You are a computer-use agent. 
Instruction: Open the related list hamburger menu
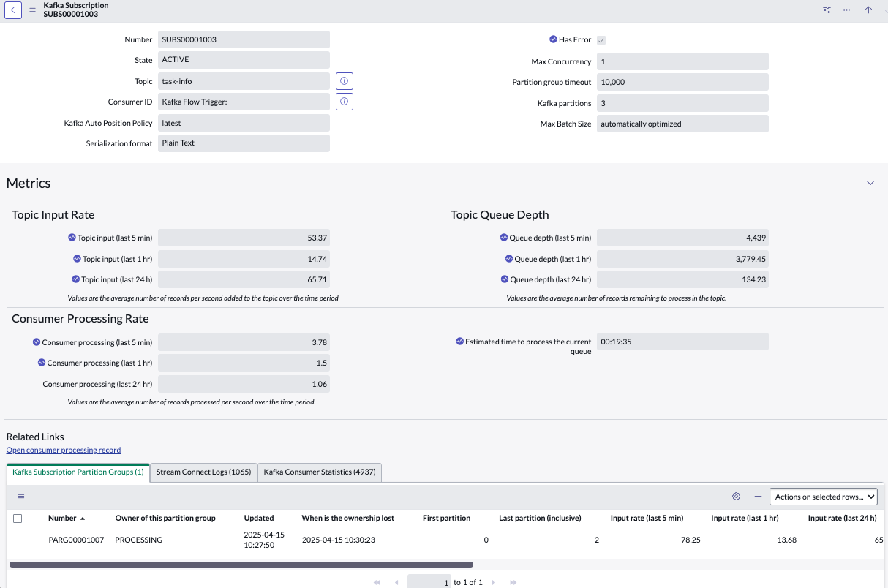tap(21, 497)
